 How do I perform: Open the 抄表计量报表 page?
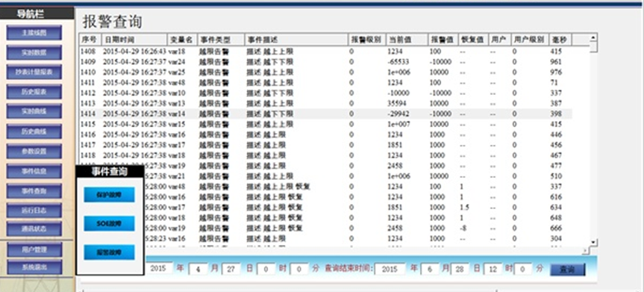(34, 72)
